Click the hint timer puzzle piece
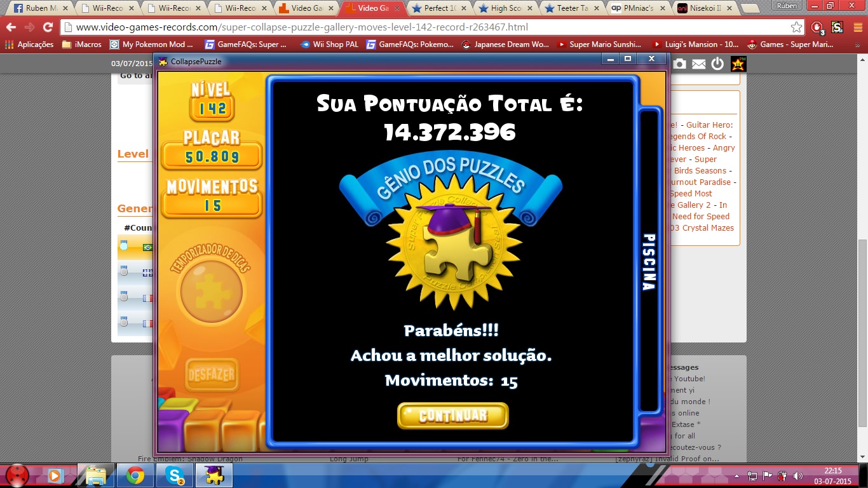 tap(212, 292)
